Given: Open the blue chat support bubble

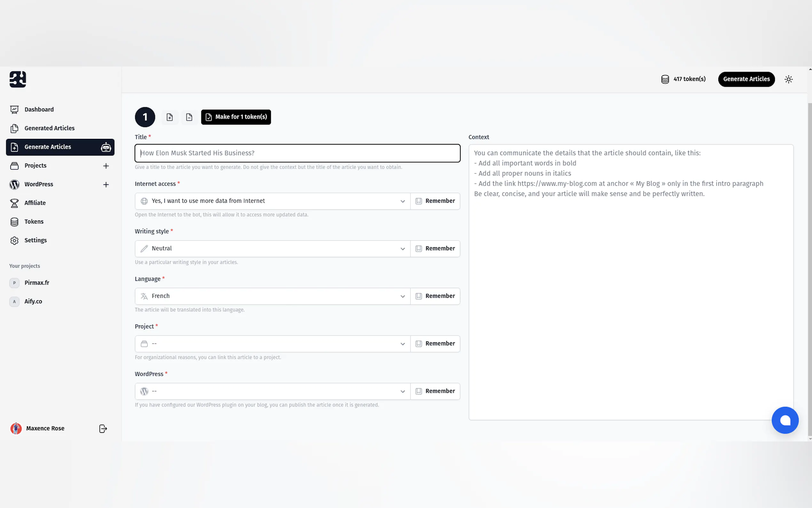Looking at the screenshot, I should click(x=785, y=420).
